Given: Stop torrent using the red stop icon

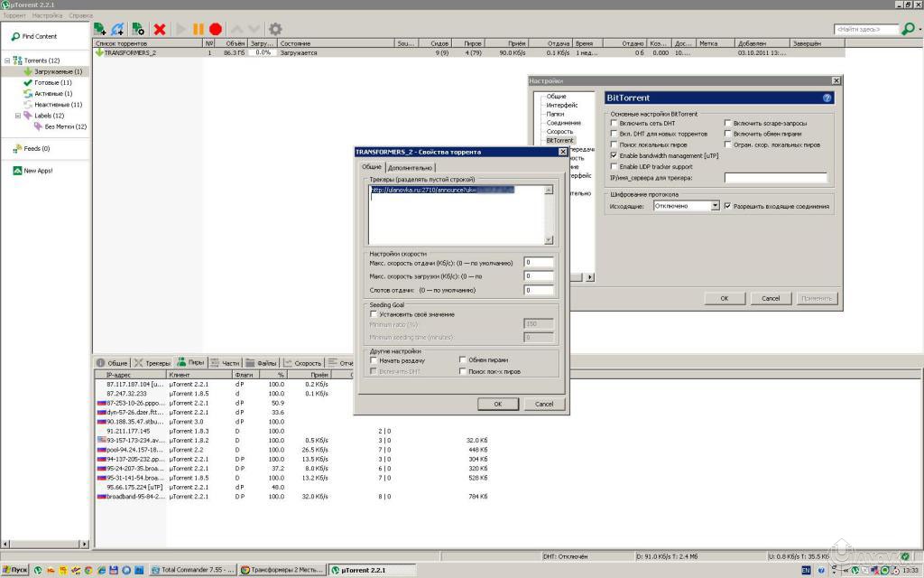Looking at the screenshot, I should coord(216,30).
